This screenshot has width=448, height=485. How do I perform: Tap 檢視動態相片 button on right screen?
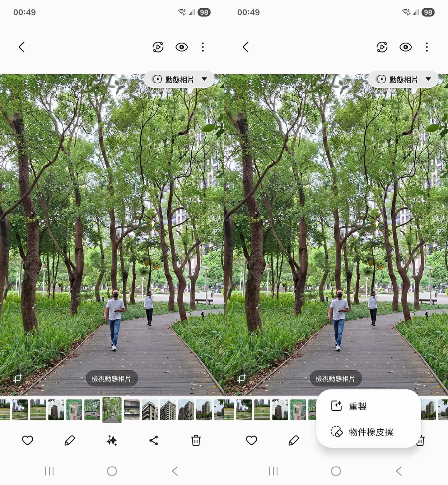(335, 378)
